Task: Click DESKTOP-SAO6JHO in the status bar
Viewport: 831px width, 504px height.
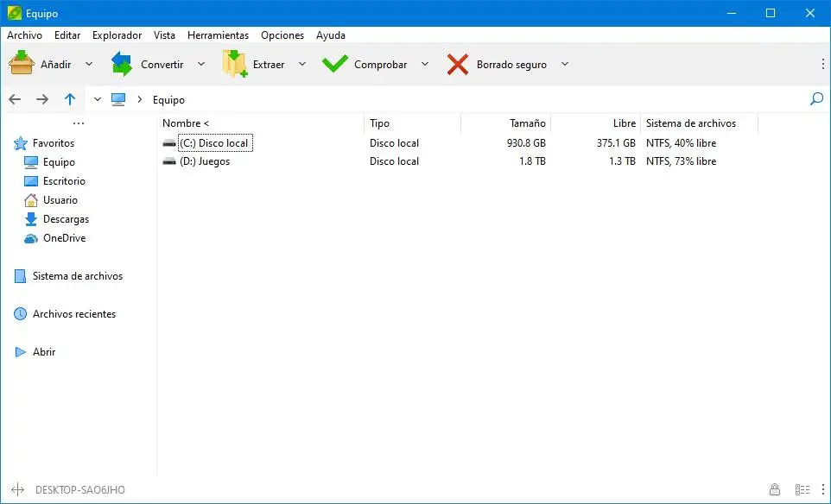Action: tap(80, 489)
